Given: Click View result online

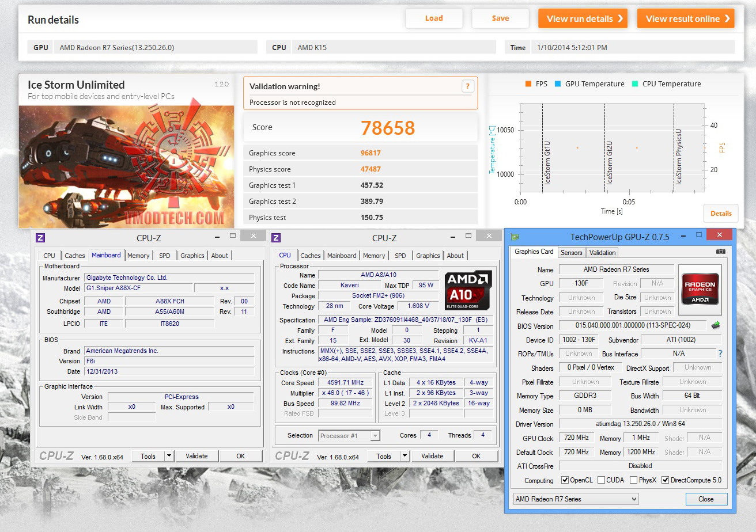Looking at the screenshot, I should pos(686,18).
